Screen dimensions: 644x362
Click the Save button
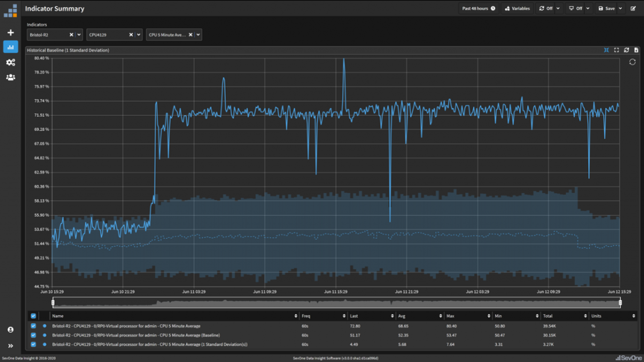click(x=606, y=8)
